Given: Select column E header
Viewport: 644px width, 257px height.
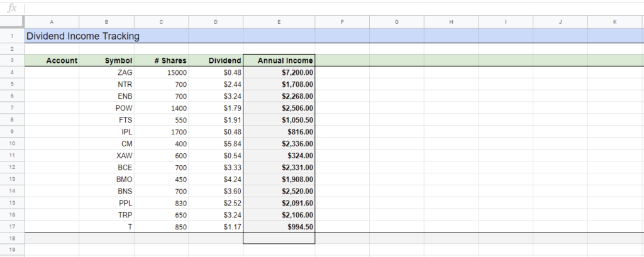Looking at the screenshot, I should click(279, 22).
